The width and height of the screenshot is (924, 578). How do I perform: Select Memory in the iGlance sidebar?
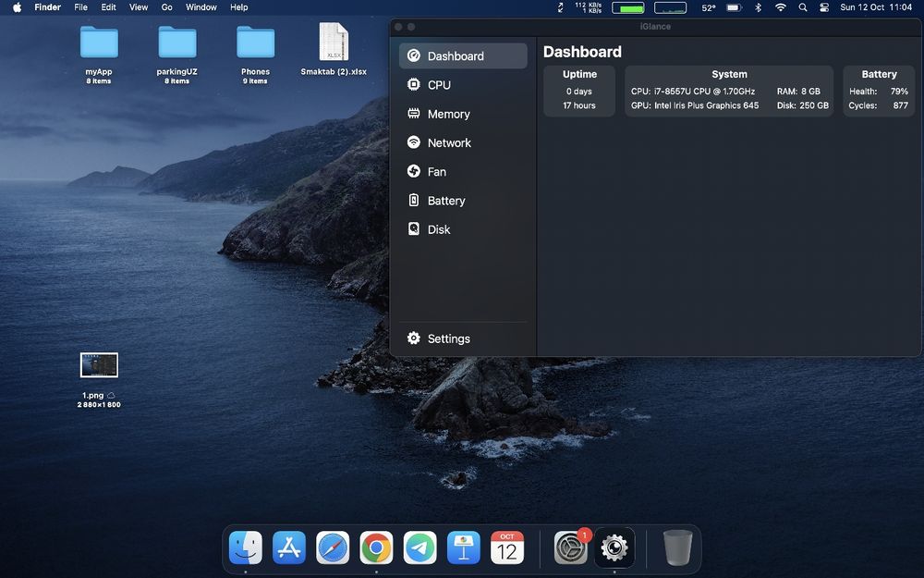448,114
